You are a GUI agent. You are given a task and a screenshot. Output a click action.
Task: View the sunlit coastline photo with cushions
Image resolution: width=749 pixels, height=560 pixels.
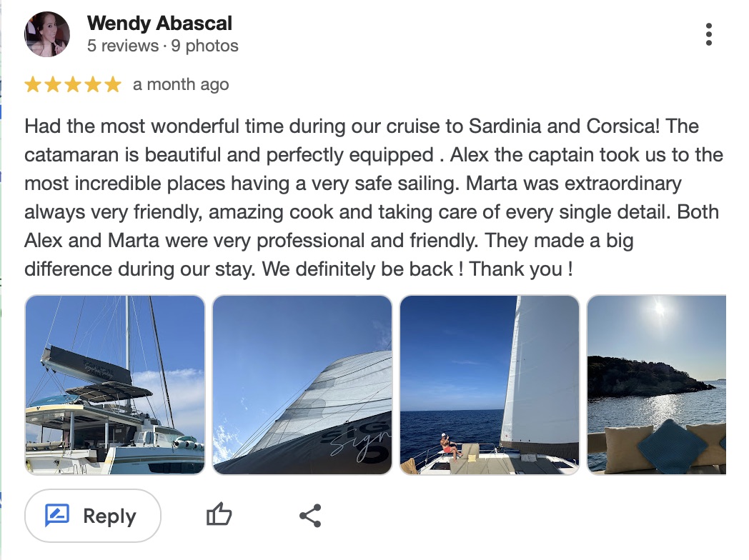[x=656, y=385]
